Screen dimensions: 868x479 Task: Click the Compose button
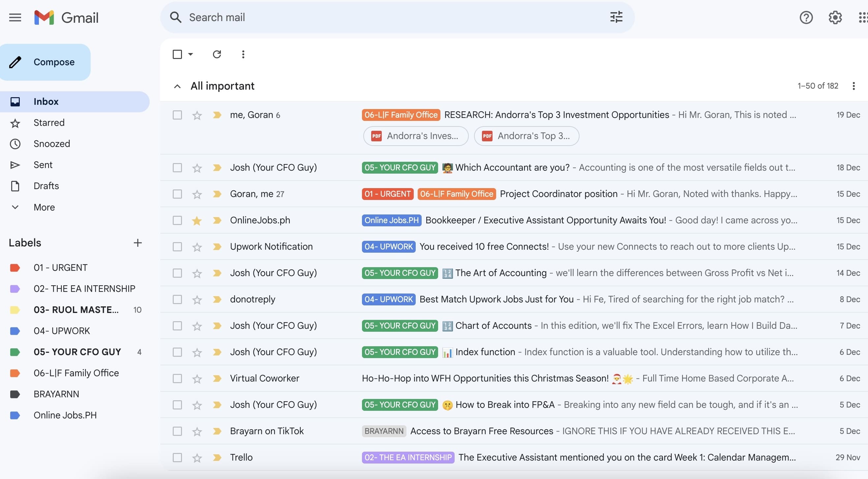coord(45,62)
